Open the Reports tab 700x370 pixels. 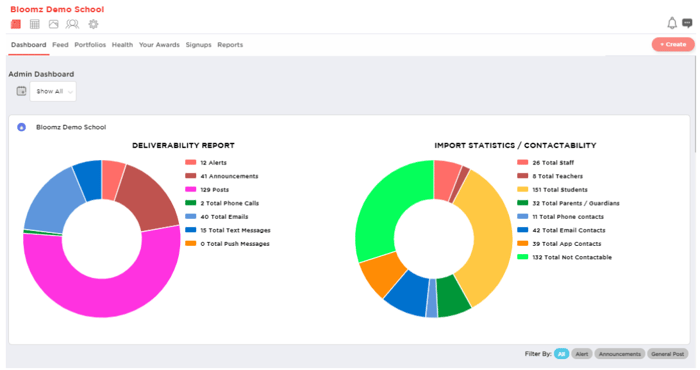230,45
